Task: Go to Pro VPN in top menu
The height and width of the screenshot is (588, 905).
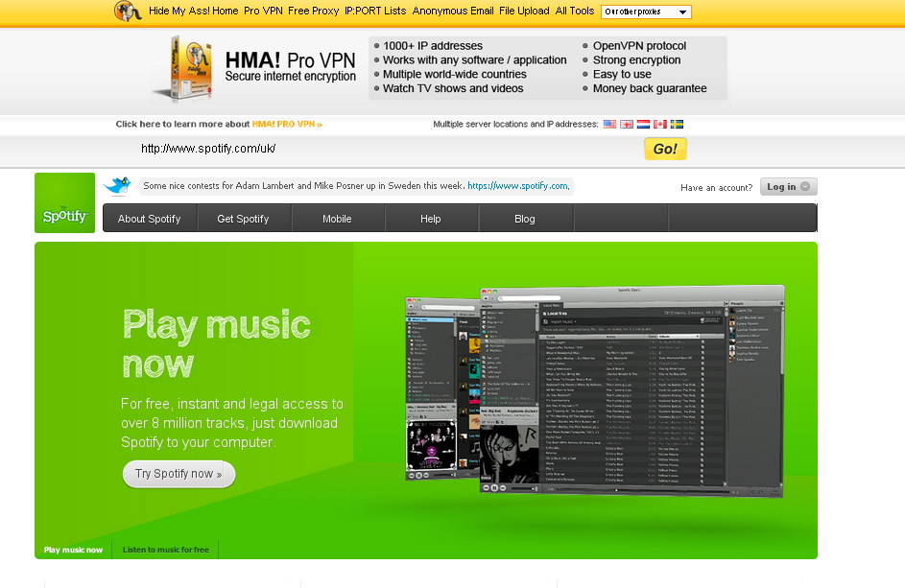Action: coord(263,11)
